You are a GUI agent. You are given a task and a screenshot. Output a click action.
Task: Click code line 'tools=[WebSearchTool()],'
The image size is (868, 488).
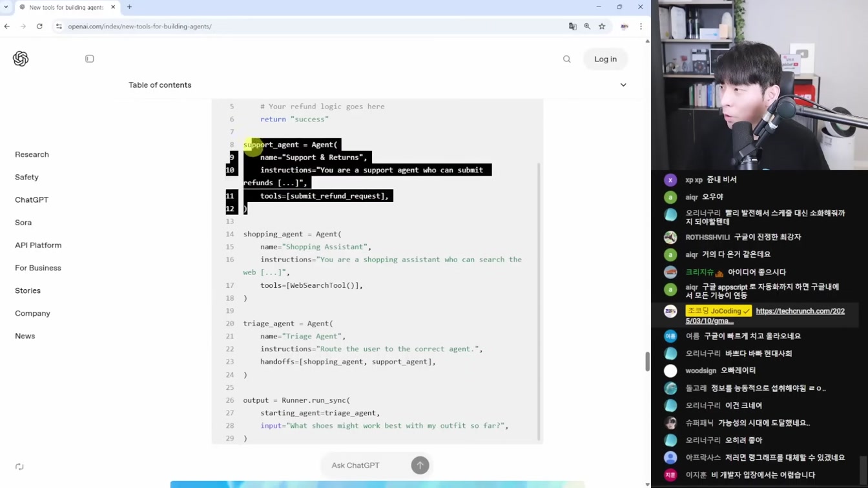point(311,285)
